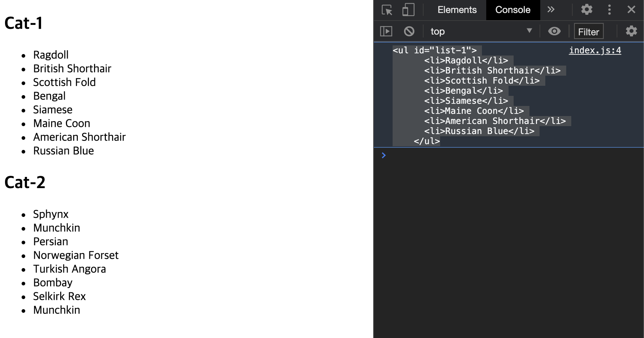Click the Cat-2 heading
644x338 pixels.
coord(25,182)
